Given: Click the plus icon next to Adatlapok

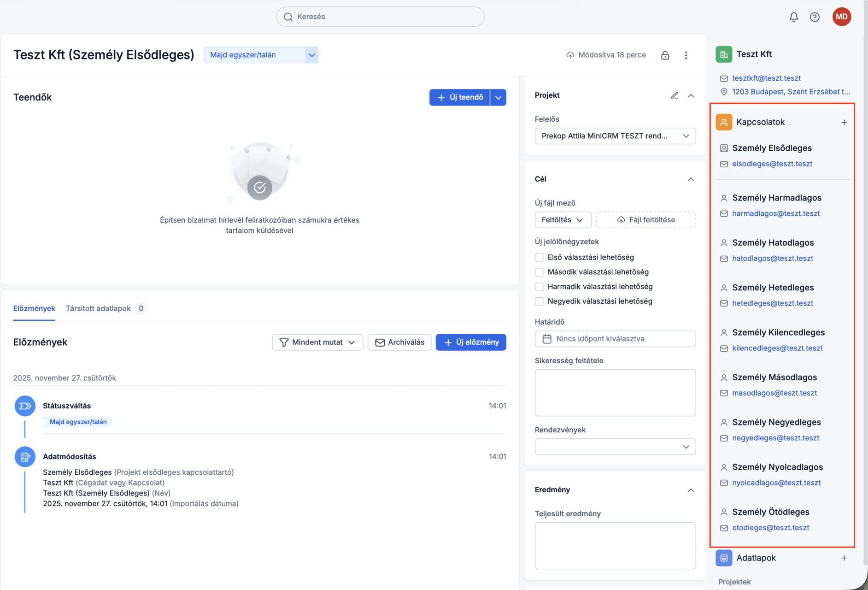Looking at the screenshot, I should (844, 558).
